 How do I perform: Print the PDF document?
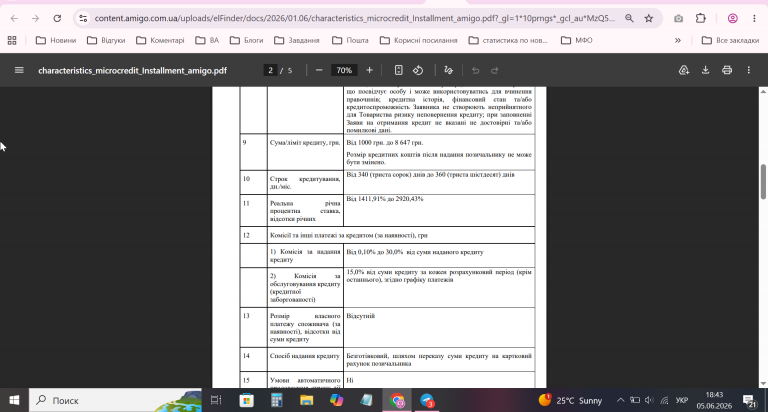click(x=727, y=70)
